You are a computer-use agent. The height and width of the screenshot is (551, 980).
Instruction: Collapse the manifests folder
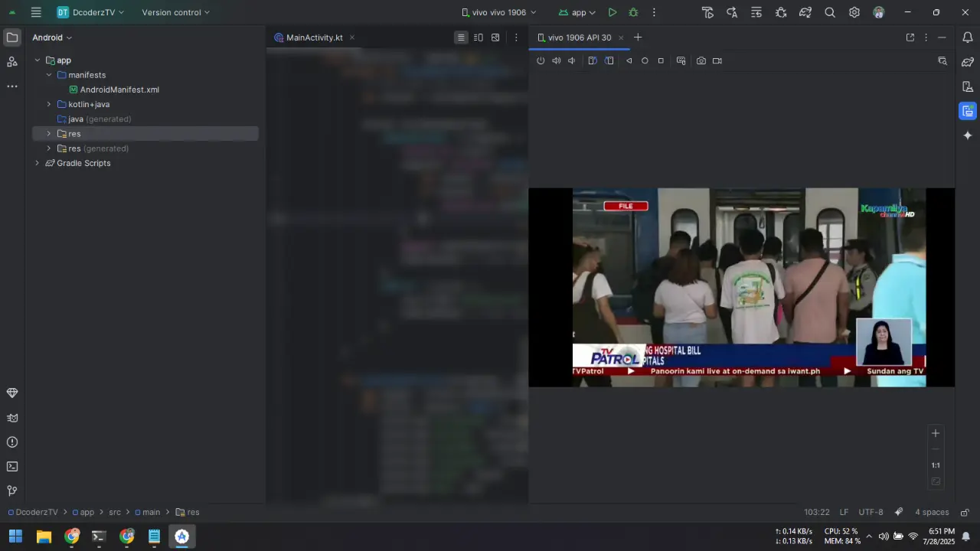pyautogui.click(x=49, y=75)
